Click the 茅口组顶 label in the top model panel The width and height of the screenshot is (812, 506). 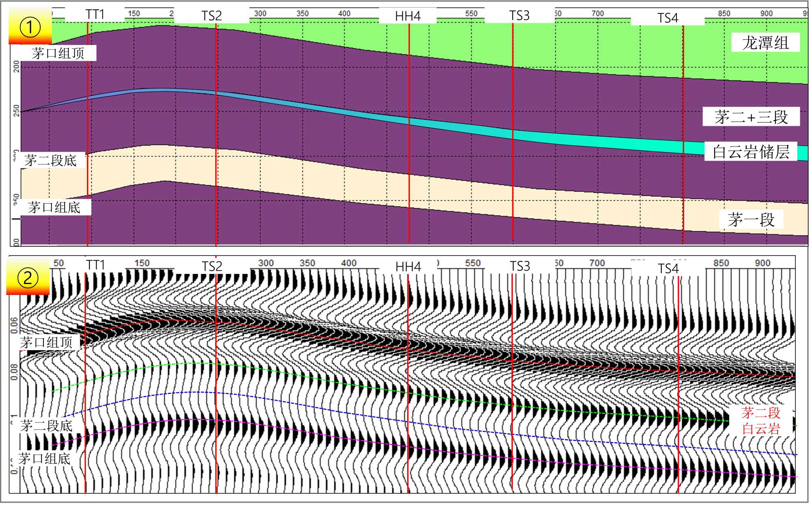(x=58, y=53)
